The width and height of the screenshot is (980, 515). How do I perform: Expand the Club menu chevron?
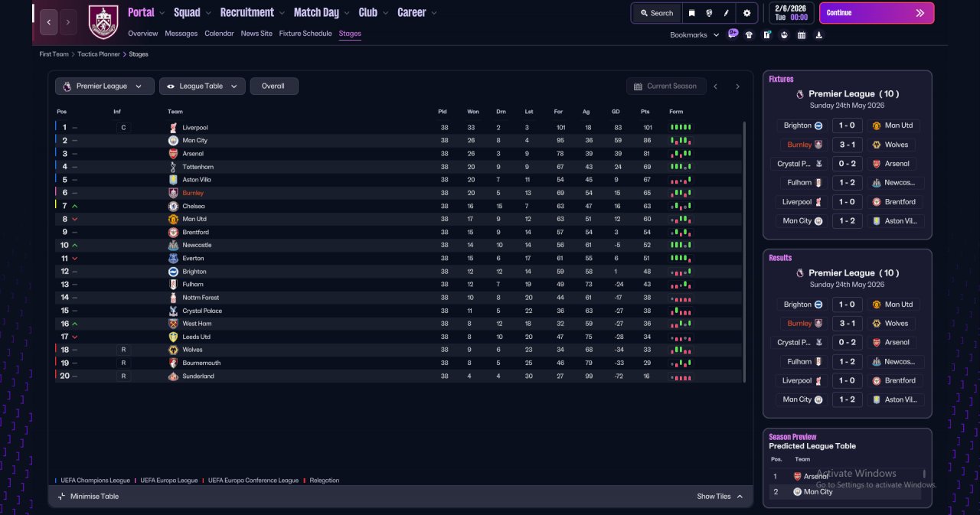[385, 13]
